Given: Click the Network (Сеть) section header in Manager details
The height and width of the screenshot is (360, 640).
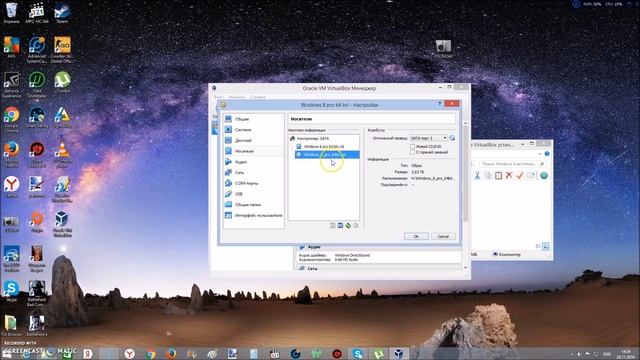Looking at the screenshot, I should [x=378, y=269].
